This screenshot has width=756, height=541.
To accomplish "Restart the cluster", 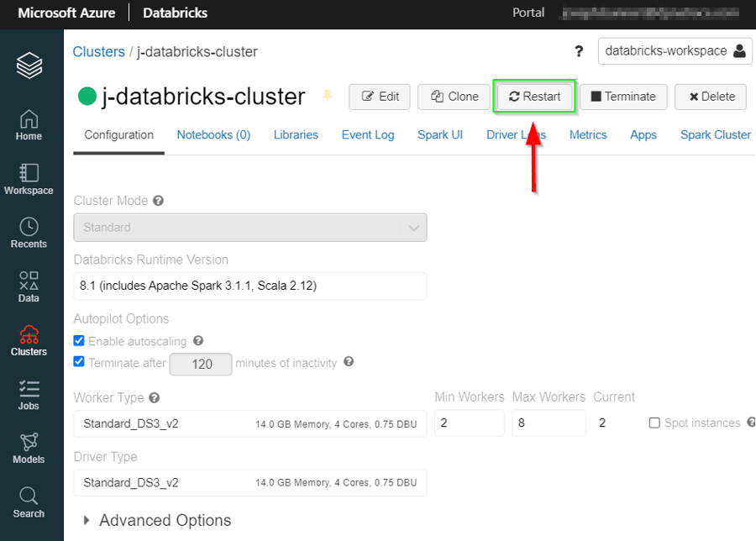I will click(x=534, y=97).
